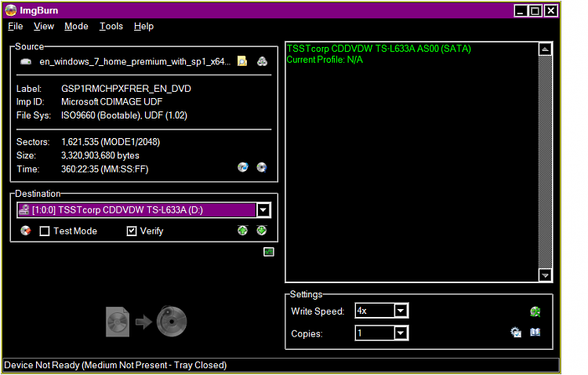
Task: Click the disc image information icon beside Time
Action: pyautogui.click(x=243, y=167)
